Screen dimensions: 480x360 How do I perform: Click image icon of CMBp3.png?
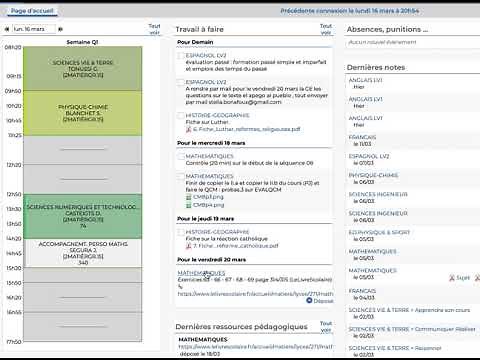point(188,197)
